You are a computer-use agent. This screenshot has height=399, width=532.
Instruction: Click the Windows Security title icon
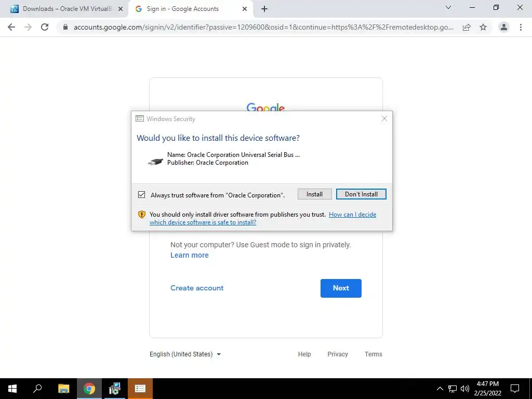[x=139, y=119]
